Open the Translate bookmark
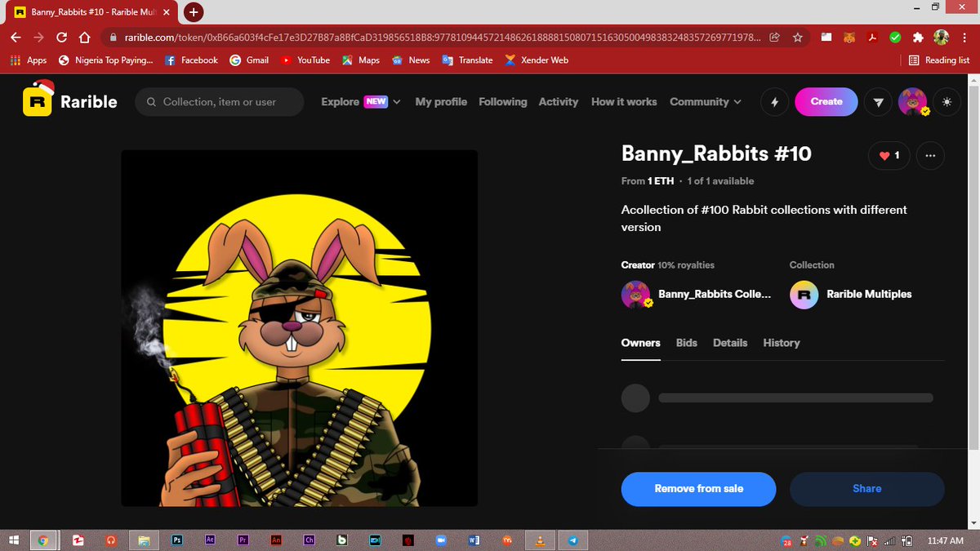 467,60
